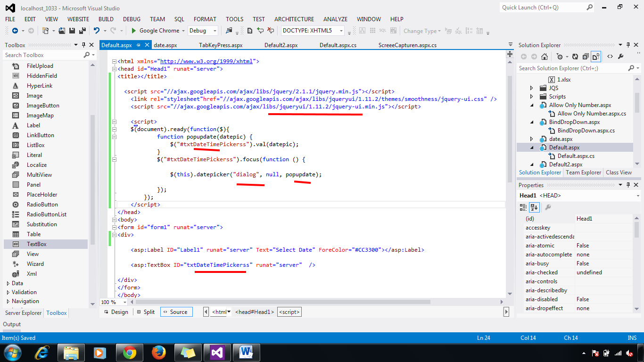The height and width of the screenshot is (362, 644).
Task: Switch to Design view
Action: click(x=116, y=312)
